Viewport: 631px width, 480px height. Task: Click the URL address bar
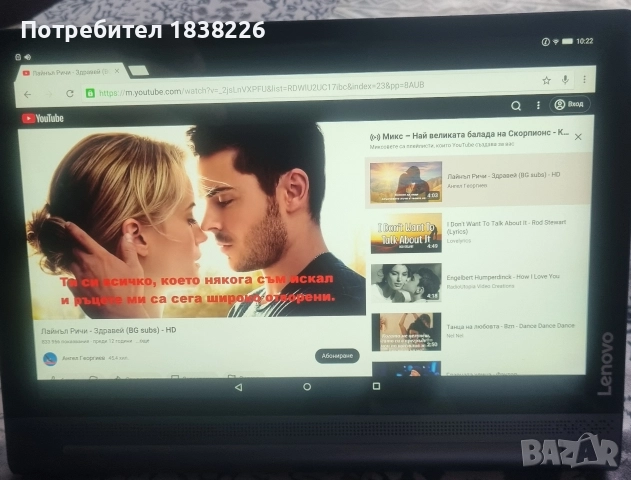coord(310,88)
